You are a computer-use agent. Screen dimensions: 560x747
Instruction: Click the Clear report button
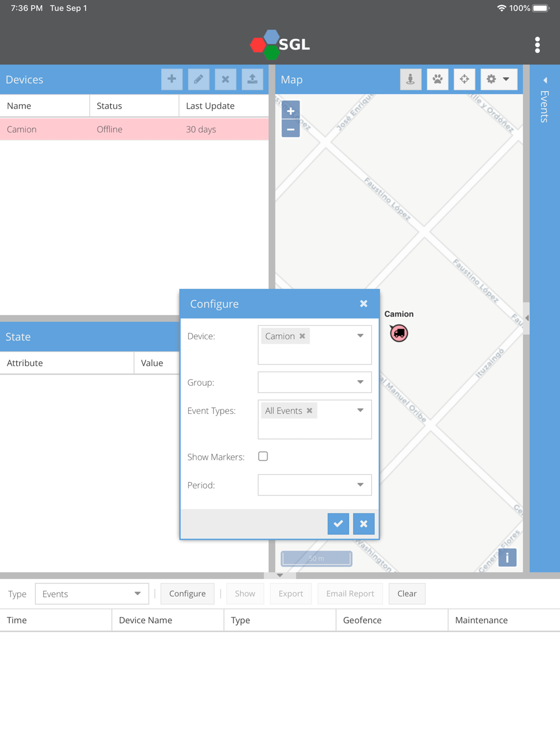click(x=407, y=594)
